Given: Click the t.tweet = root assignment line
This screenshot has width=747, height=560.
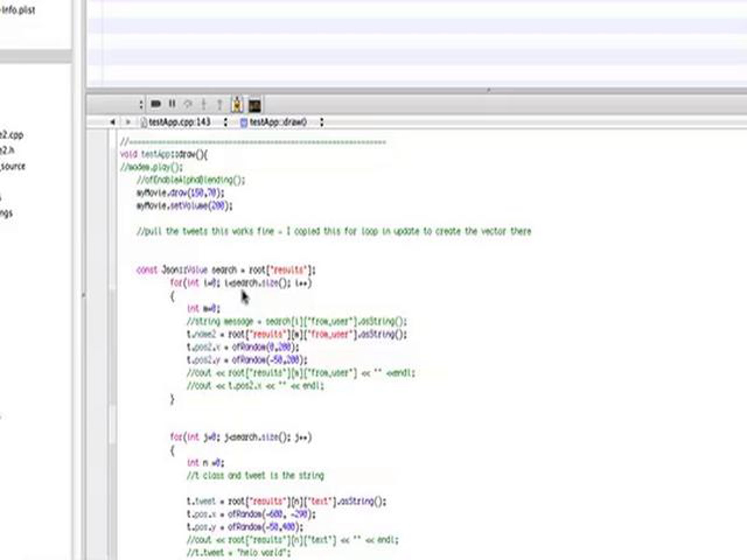Looking at the screenshot, I should [x=286, y=501].
